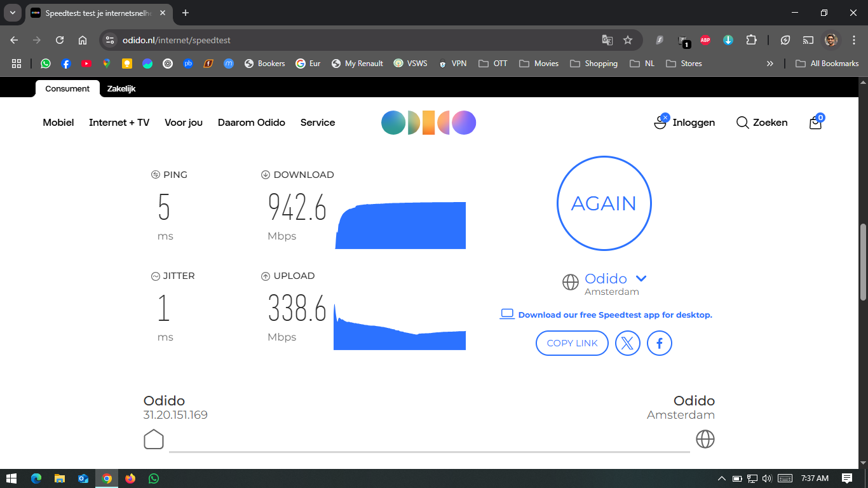Open the Shopping bookmarks folder

pos(594,64)
